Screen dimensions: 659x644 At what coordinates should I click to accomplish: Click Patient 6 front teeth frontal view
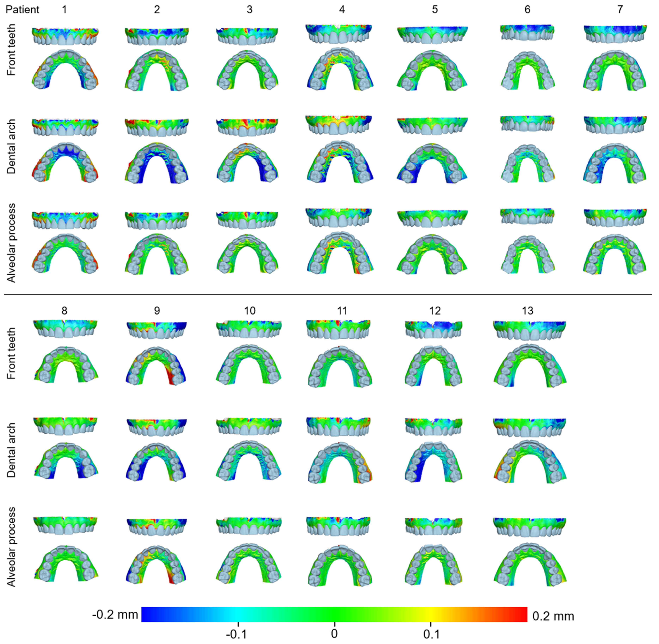(x=527, y=33)
